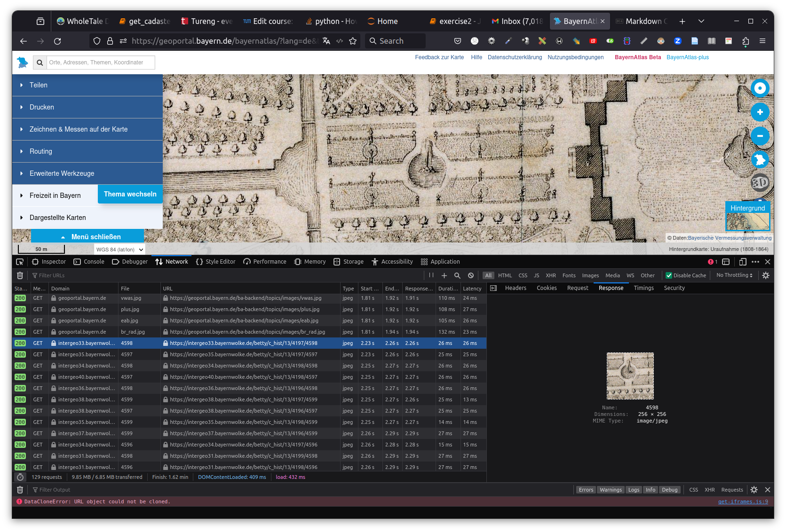Viewport: 786px width, 532px height.
Task: Reload the current page
Action: point(57,41)
